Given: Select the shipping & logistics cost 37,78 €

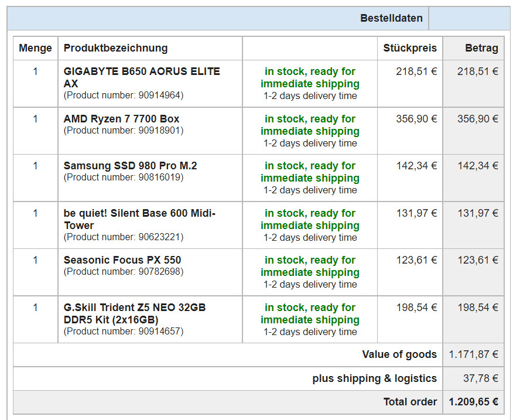Looking at the screenshot, I should (480, 378).
